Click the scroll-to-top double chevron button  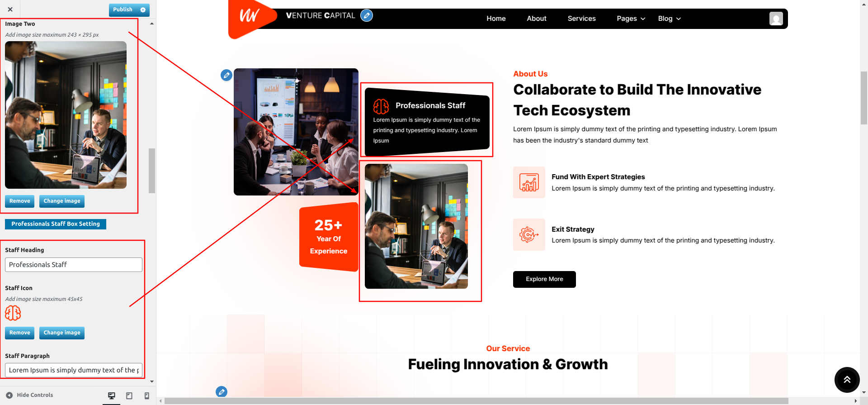[847, 380]
